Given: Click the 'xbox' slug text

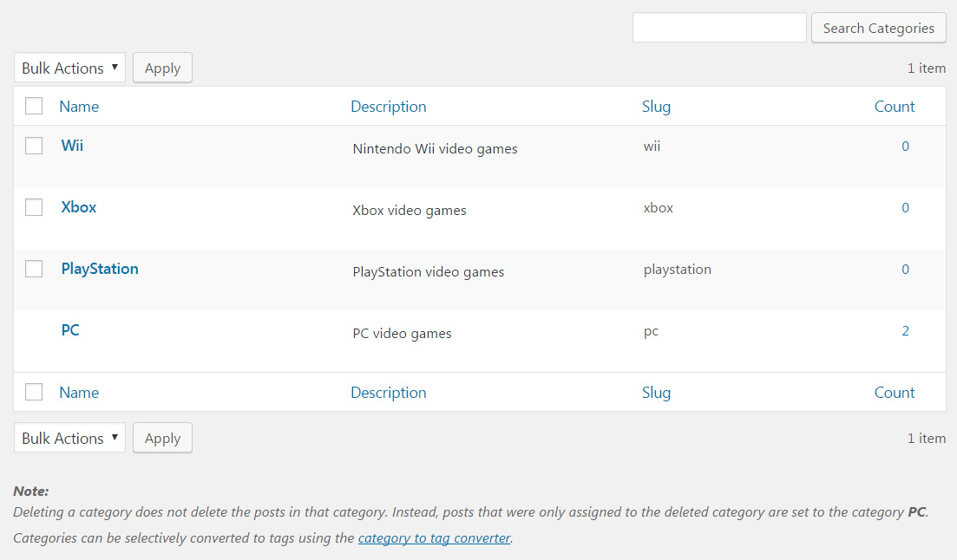Looking at the screenshot, I should point(658,208).
